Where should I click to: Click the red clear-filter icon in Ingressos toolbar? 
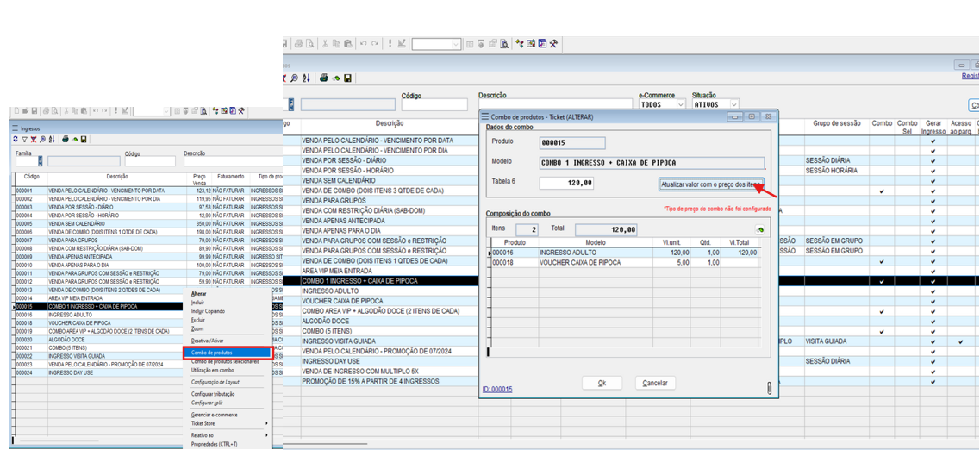point(33,138)
